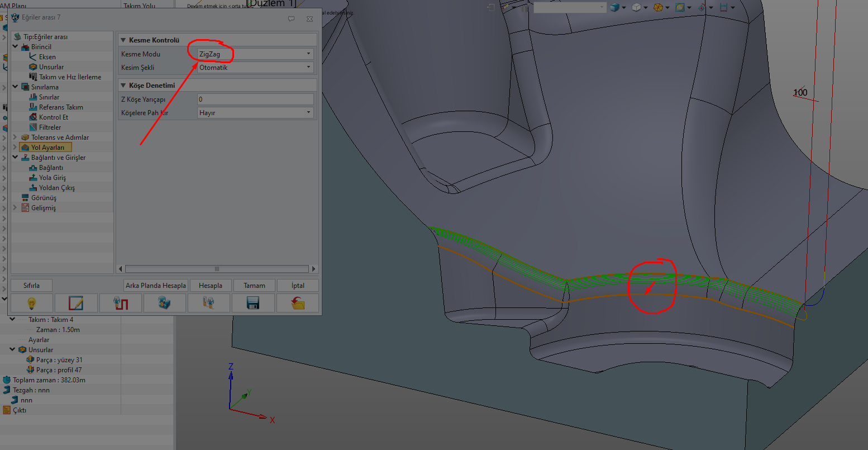
Task: Open the Kesim Şekli Otomatik dropdown
Action: point(255,68)
